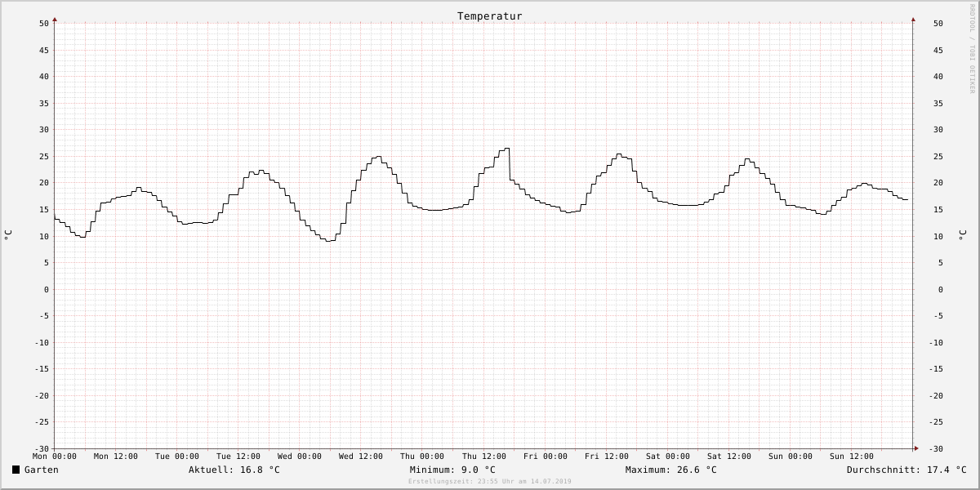Select the 'Aktuell: 16.8 °C' value

coord(234,470)
